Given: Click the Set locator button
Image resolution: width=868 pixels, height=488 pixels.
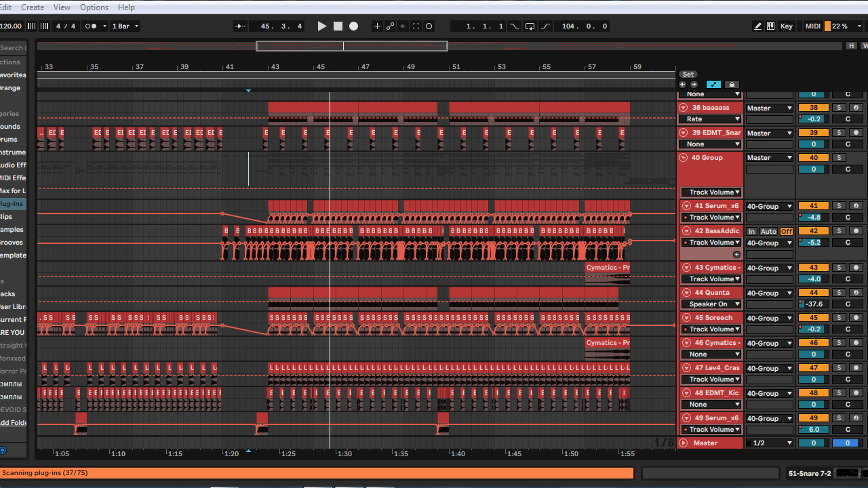Looking at the screenshot, I should 688,75.
